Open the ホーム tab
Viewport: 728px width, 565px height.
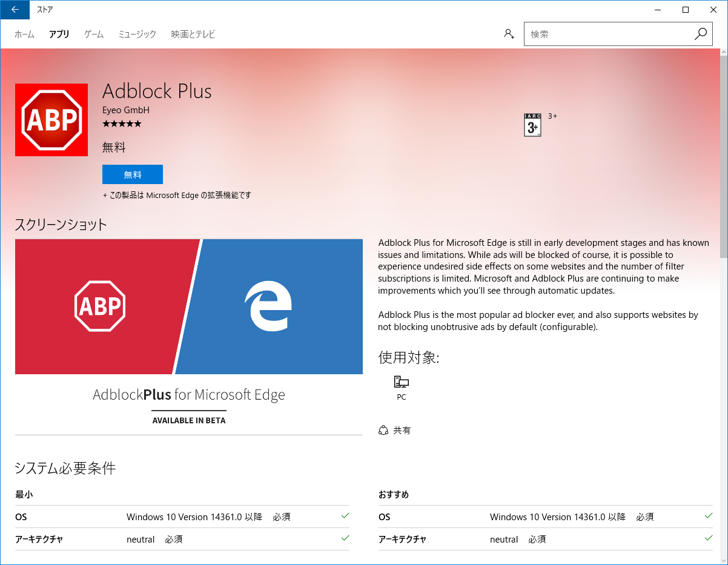coord(24,35)
